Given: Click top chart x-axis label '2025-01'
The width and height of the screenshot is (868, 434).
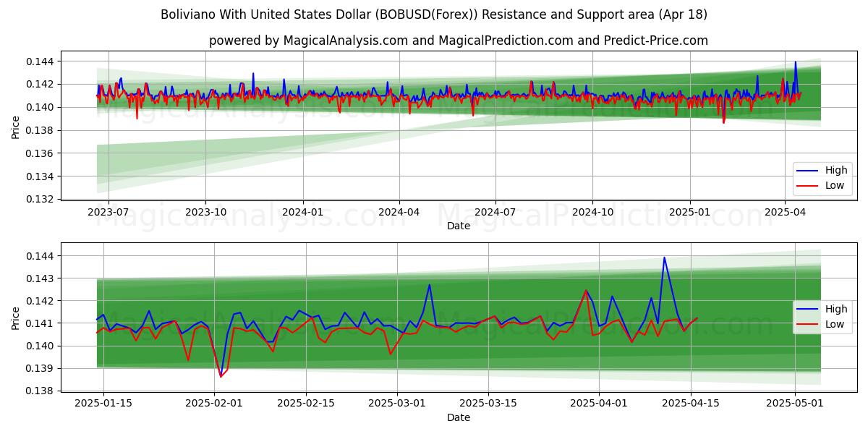Looking at the screenshot, I should click(x=690, y=212).
